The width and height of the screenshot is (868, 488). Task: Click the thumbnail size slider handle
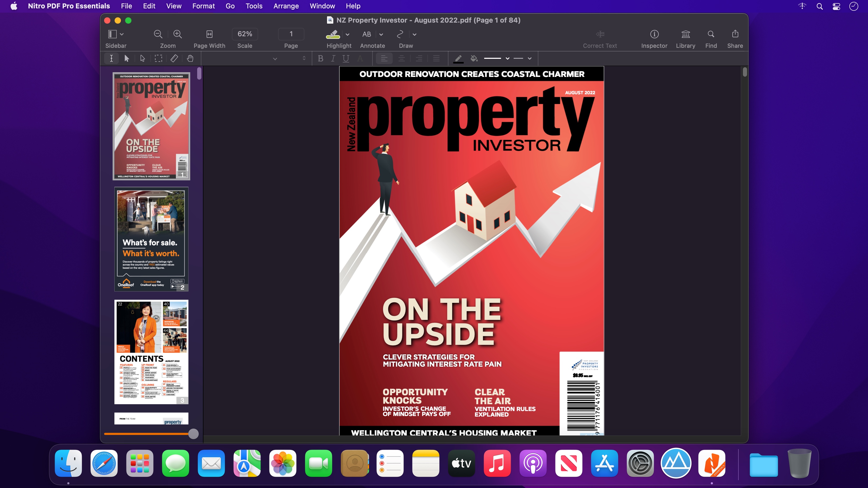193,434
